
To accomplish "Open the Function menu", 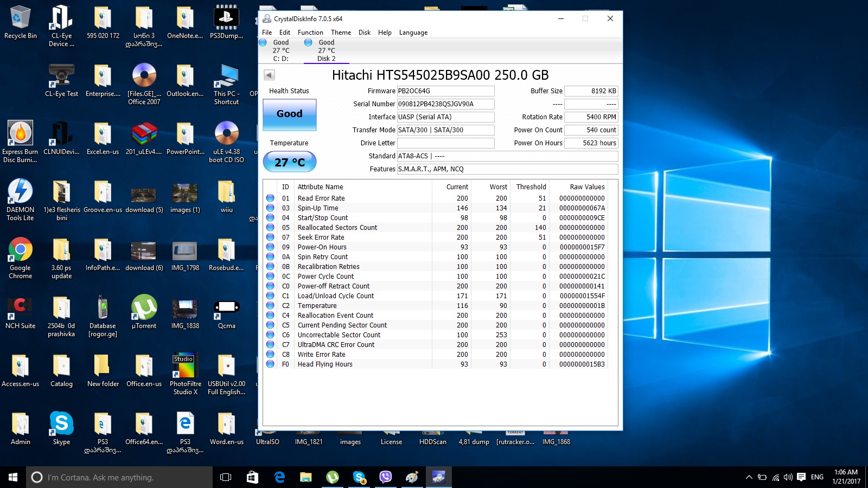I will click(310, 33).
